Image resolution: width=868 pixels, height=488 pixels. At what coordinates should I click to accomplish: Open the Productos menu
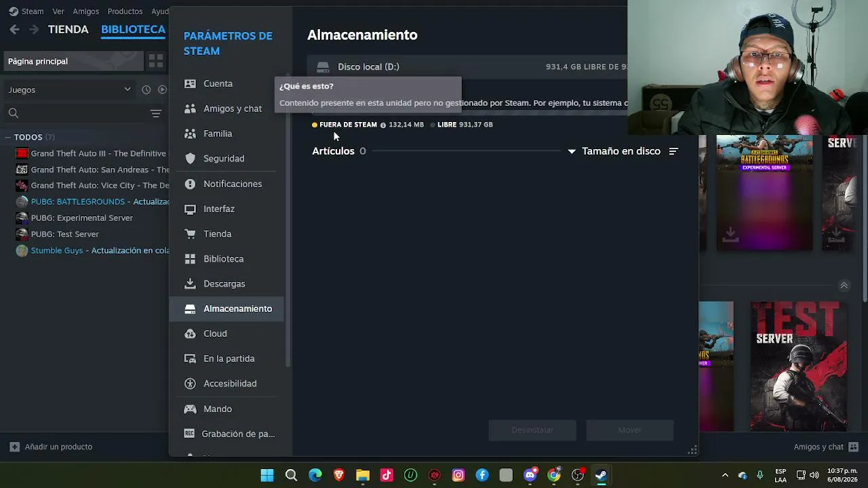click(125, 12)
